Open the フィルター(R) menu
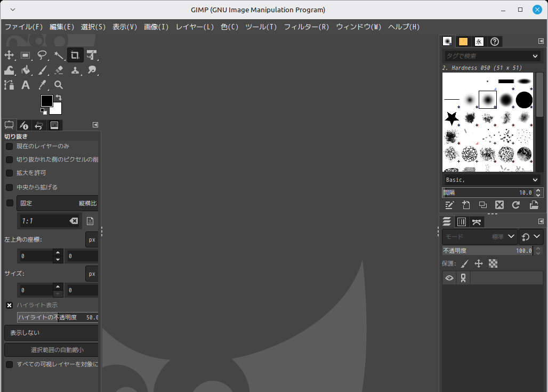This screenshot has height=392, width=548. coord(306,27)
